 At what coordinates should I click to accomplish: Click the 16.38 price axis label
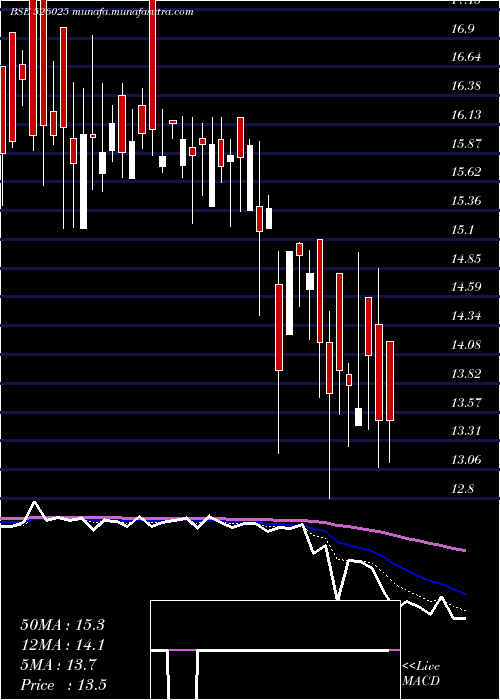coord(467,86)
